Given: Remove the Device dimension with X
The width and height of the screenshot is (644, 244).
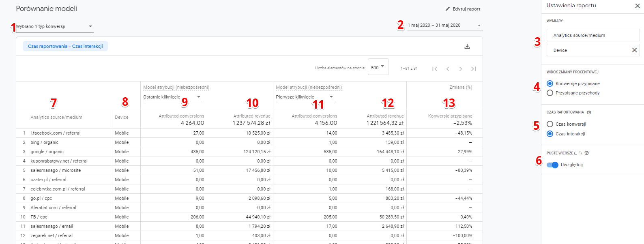Looking at the screenshot, I should [635, 50].
